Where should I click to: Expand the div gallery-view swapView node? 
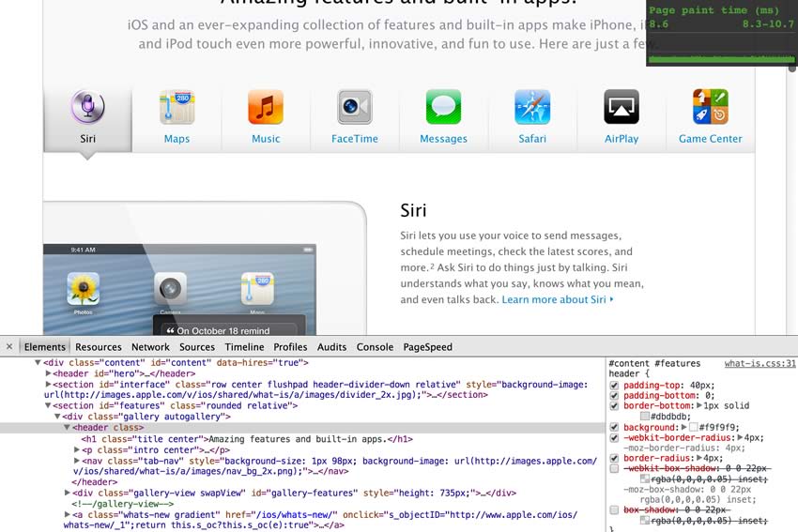tap(67, 493)
